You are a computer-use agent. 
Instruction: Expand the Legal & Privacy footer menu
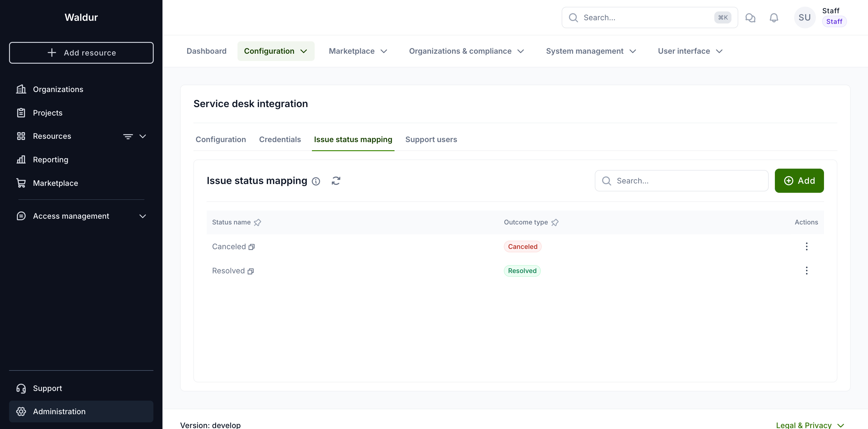point(810,425)
